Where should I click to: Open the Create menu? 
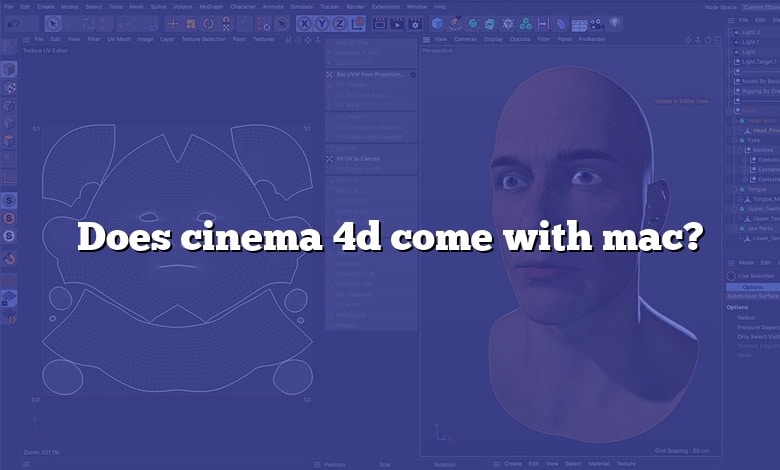46,7
